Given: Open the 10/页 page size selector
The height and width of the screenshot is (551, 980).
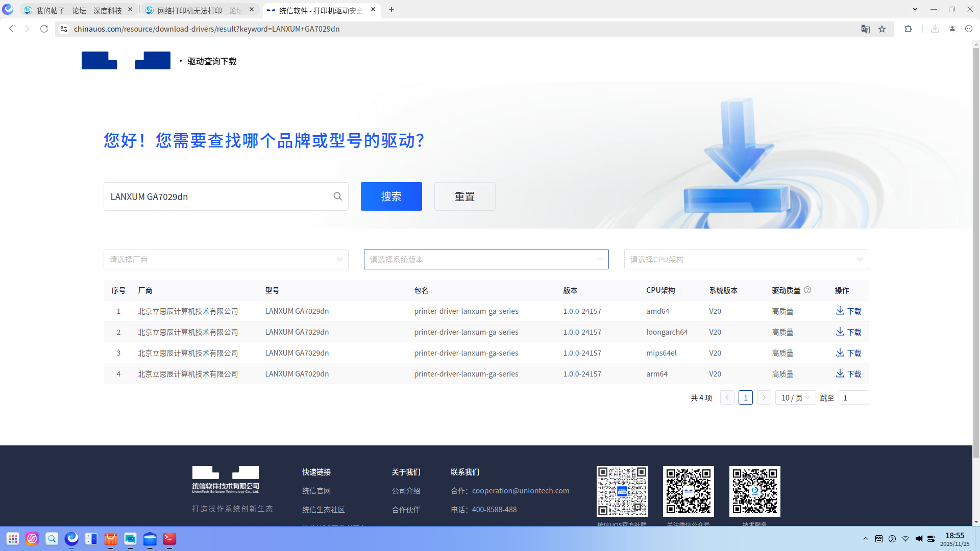Looking at the screenshot, I should [795, 397].
